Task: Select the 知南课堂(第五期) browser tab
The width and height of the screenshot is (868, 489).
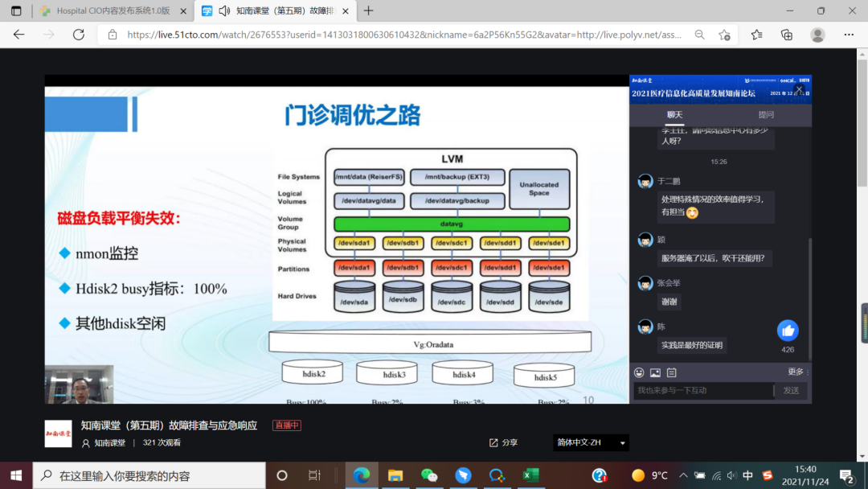Action: click(276, 10)
